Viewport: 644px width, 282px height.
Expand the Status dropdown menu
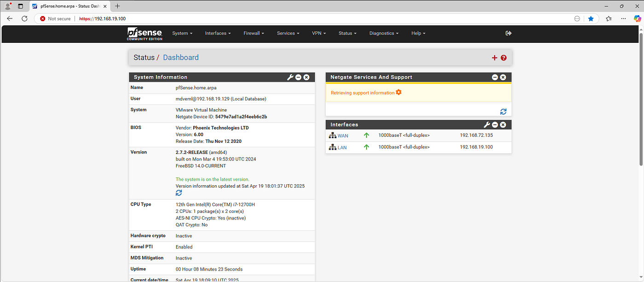tap(347, 33)
